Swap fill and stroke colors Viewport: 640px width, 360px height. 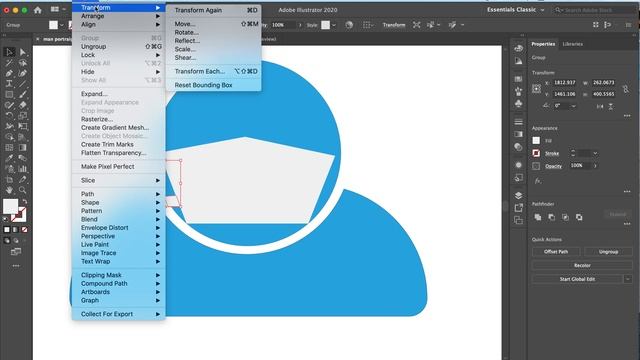[x=25, y=201]
